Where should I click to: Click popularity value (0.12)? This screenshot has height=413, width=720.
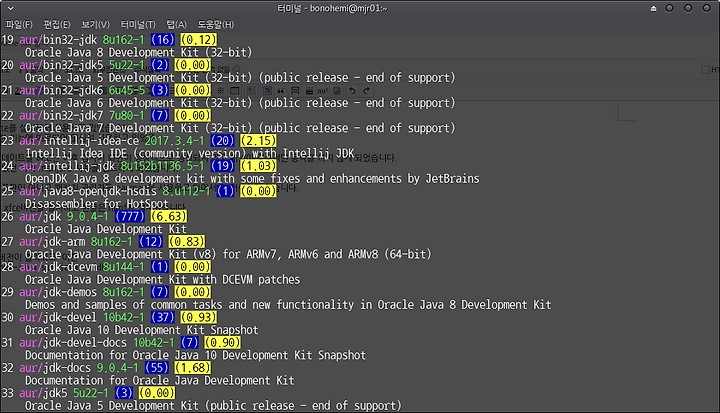click(x=198, y=40)
